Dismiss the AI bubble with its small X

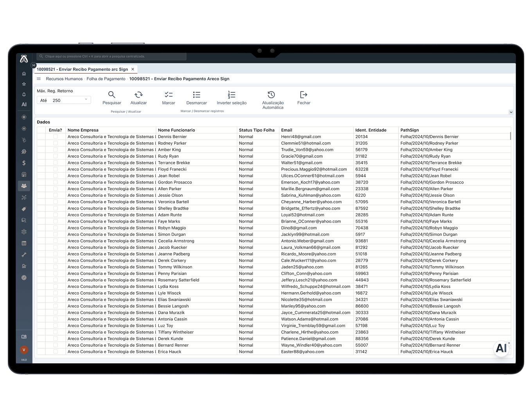coord(509,343)
